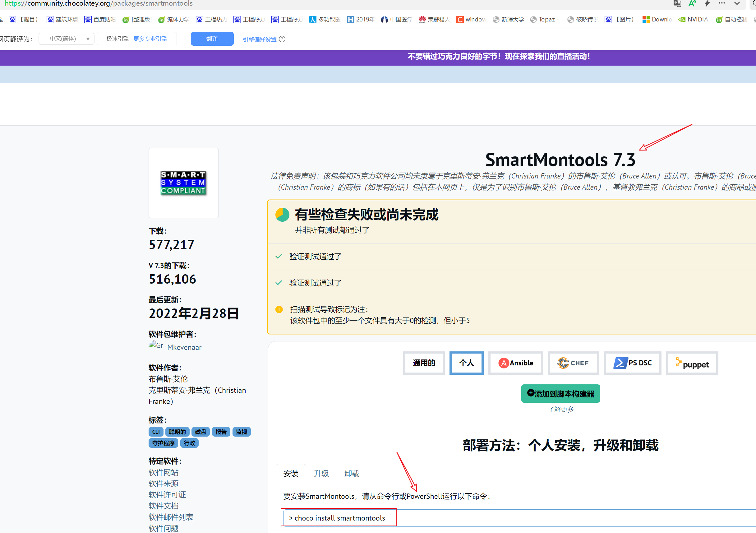Open the 中文(简体) translation language dropdown
Image resolution: width=756 pixels, height=533 pixels.
67,39
